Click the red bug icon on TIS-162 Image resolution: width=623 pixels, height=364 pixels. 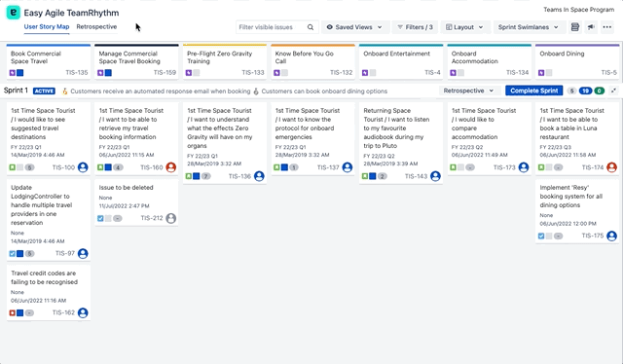13,313
